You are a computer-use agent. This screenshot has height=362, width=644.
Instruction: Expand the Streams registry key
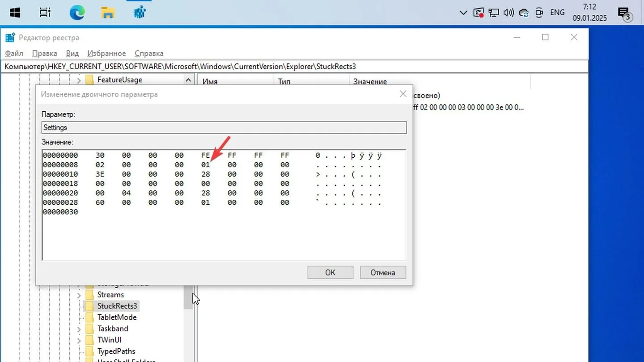coord(79,295)
